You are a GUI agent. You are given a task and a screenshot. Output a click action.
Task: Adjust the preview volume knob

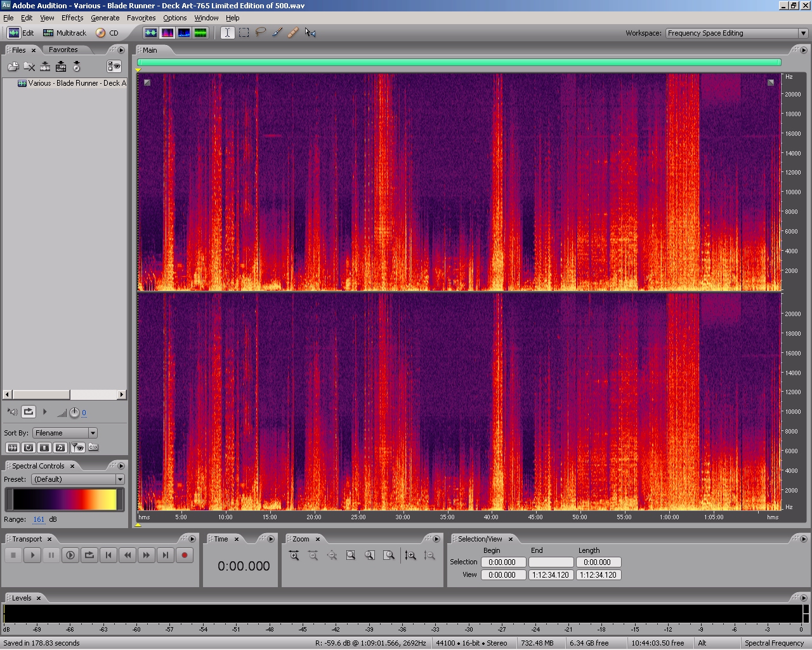[x=74, y=413]
